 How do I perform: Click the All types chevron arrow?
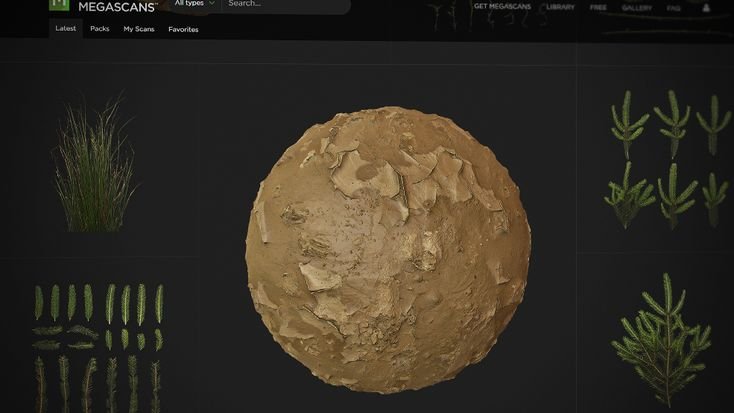(212, 4)
